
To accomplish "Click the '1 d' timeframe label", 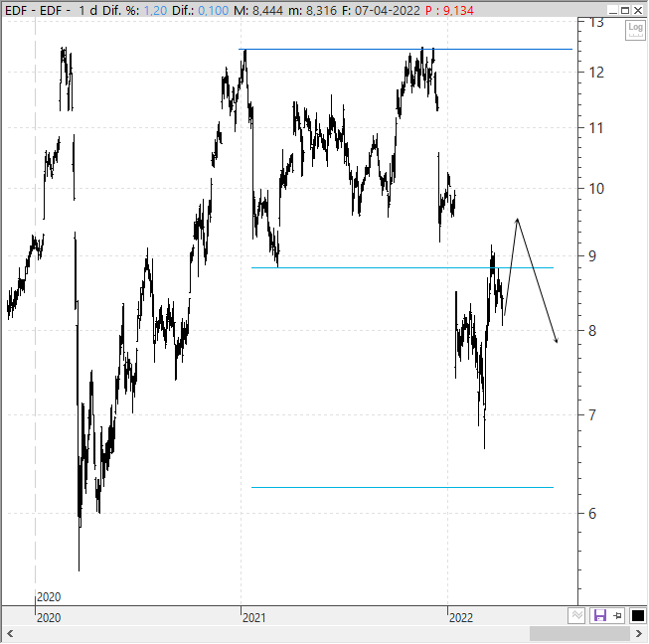I will [x=87, y=10].
